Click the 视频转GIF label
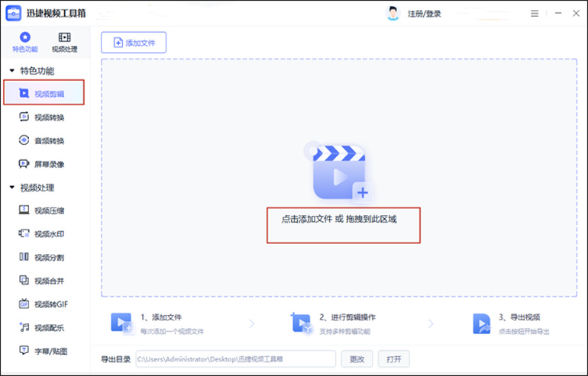This screenshot has width=588, height=376. 51,304
